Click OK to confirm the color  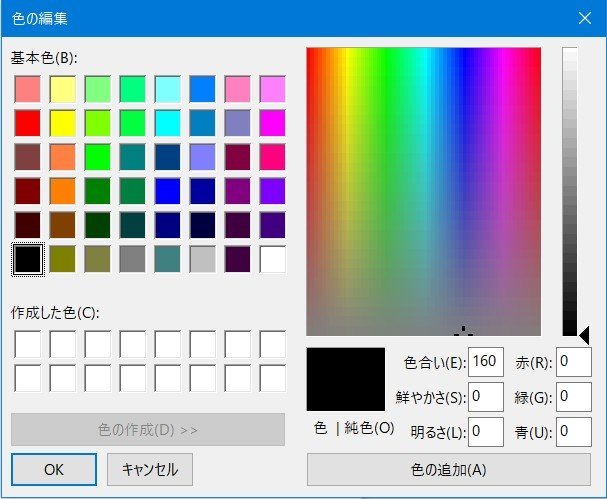tap(54, 470)
